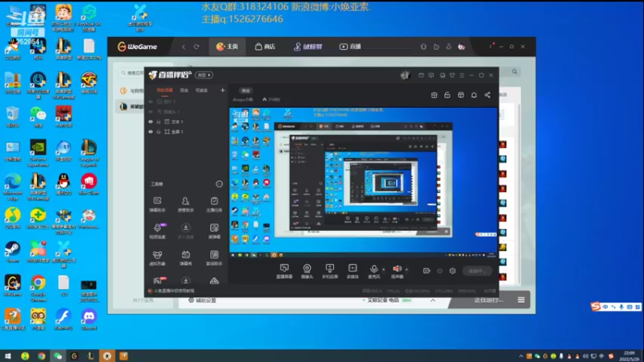Open 主播任务 tool
Viewport: 644px width, 362px height.
click(x=214, y=204)
